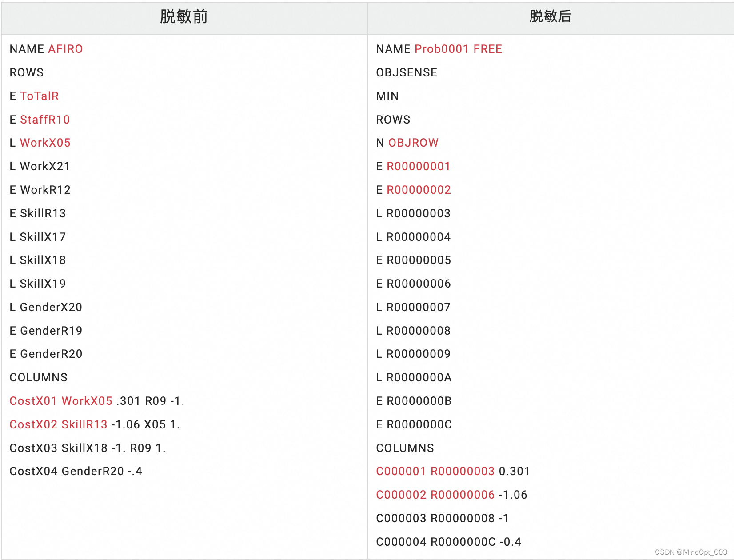Image resolution: width=734 pixels, height=560 pixels.
Task: Click COLUMNS in the 脱敏后 column
Action: click(x=405, y=448)
